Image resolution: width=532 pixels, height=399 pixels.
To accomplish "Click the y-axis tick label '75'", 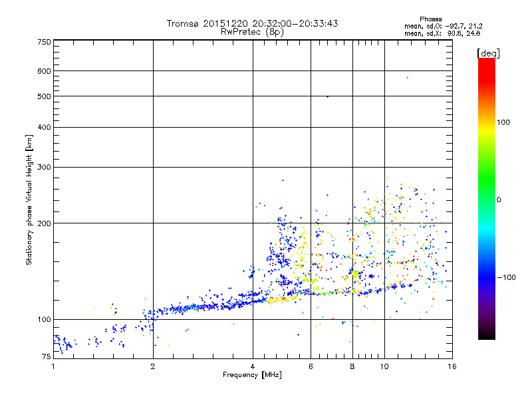I will click(x=47, y=356).
